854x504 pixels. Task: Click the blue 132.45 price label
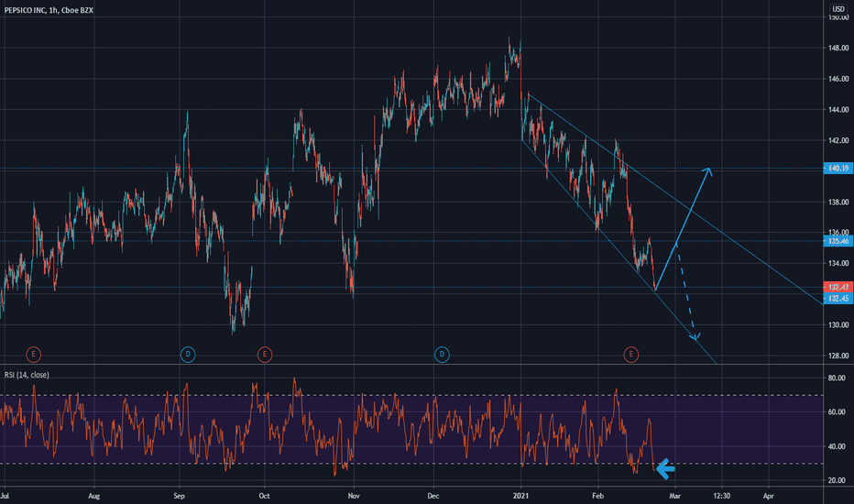pyautogui.click(x=838, y=299)
